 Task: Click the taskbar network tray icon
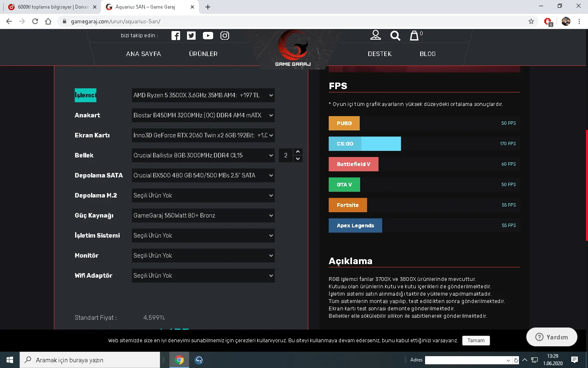(535, 360)
